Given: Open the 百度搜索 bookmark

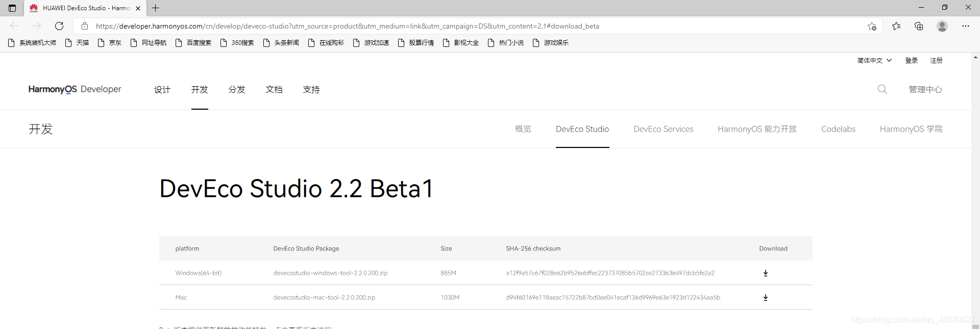Looking at the screenshot, I should tap(193, 43).
